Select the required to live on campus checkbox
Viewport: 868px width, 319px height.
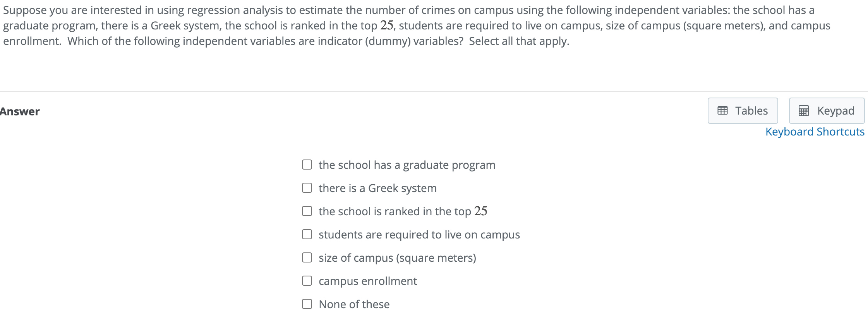click(x=307, y=234)
